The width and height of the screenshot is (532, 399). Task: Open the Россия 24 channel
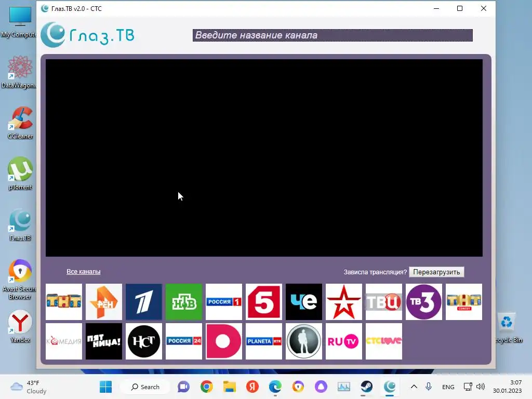tap(184, 341)
